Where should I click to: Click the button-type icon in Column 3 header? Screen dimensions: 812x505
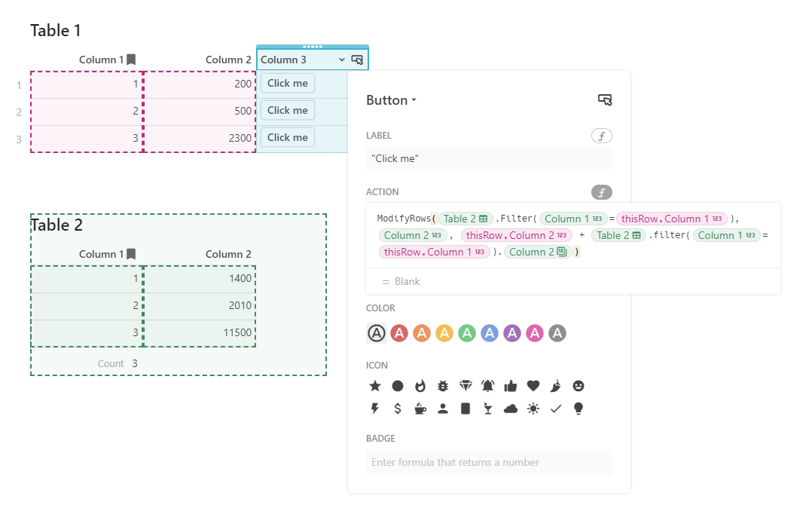point(357,60)
